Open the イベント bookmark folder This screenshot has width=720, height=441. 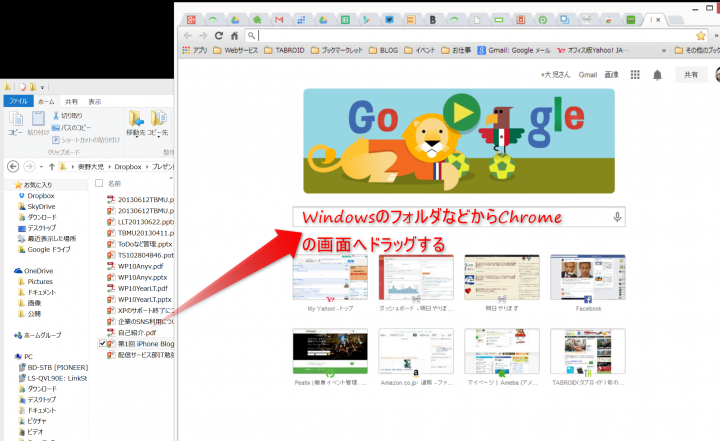coord(419,50)
